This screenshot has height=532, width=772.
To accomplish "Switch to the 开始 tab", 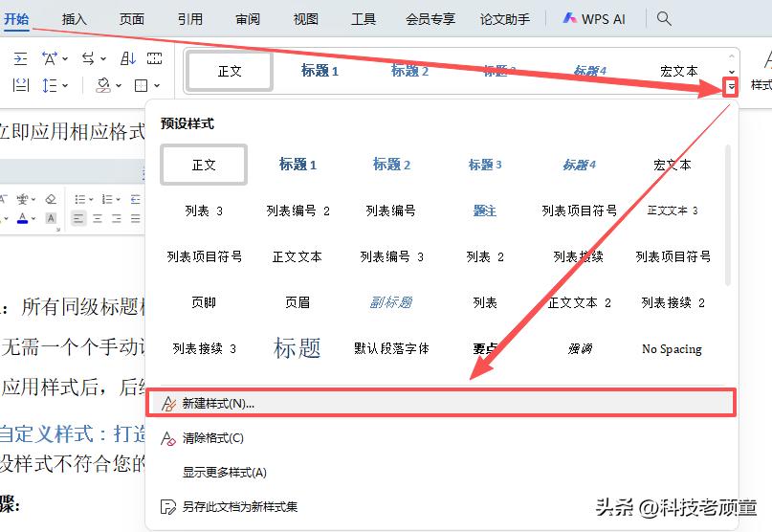I will coord(16,19).
